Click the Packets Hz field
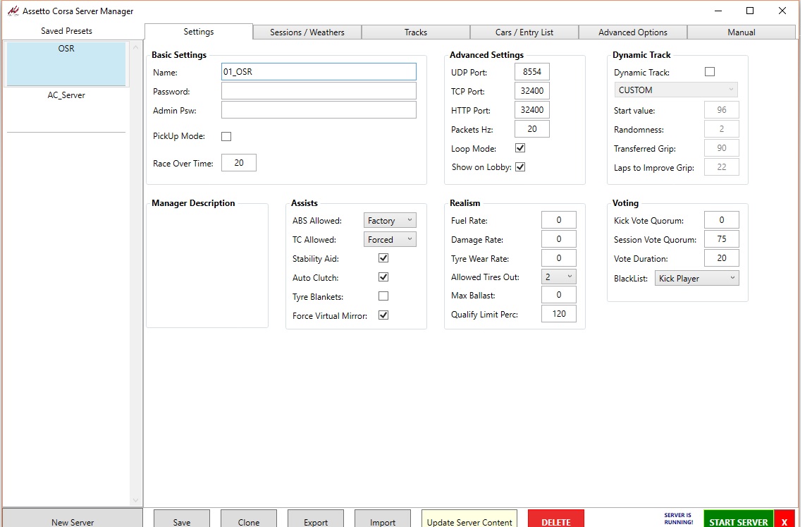Viewport: 812px width, 527px height. pyautogui.click(x=532, y=129)
